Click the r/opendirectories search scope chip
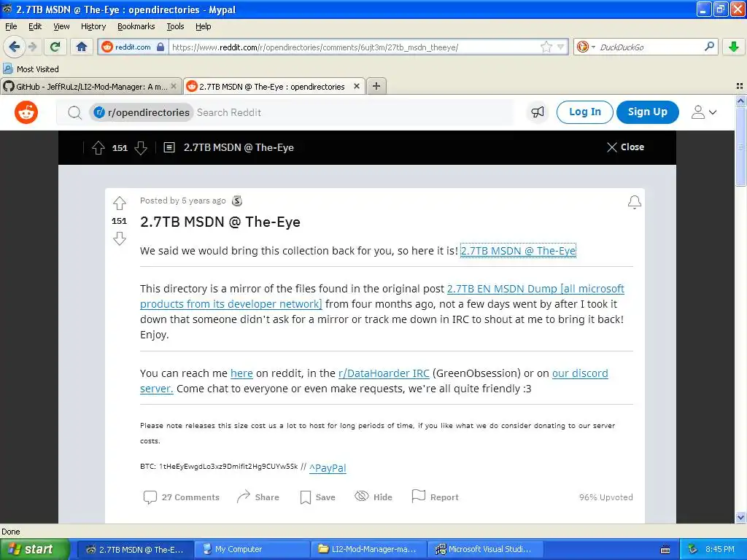 (142, 112)
